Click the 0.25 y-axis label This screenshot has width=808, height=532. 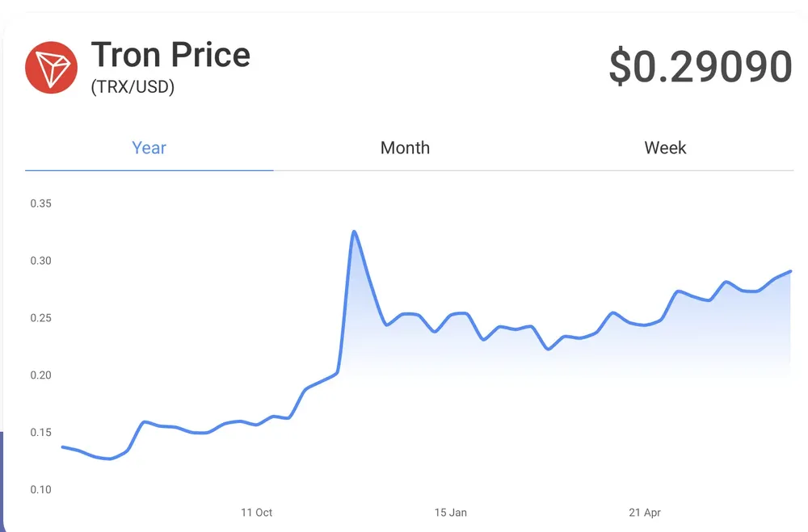(40, 318)
